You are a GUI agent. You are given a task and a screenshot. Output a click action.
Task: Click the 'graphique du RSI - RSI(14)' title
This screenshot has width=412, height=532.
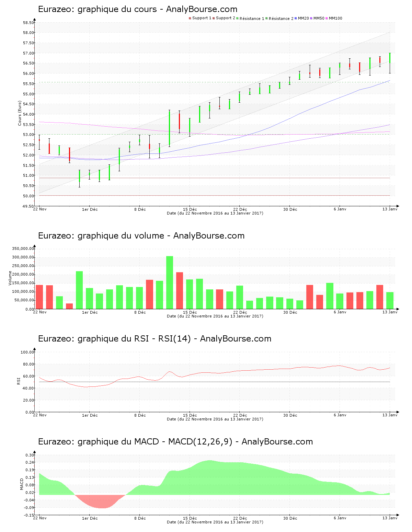134,339
